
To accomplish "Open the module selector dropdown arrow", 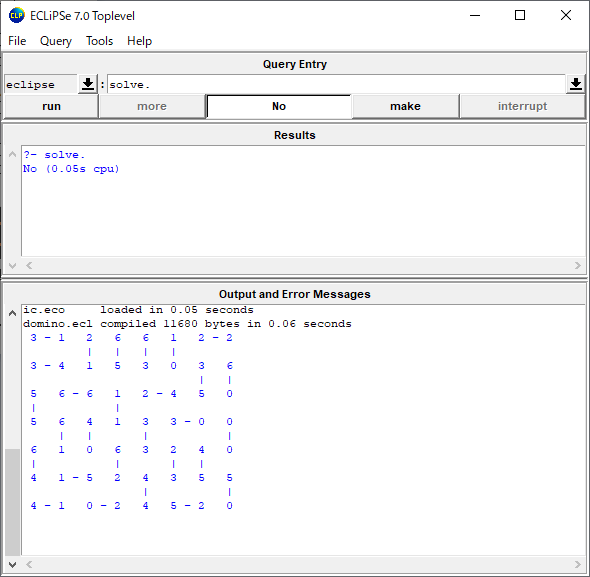I will click(88, 84).
